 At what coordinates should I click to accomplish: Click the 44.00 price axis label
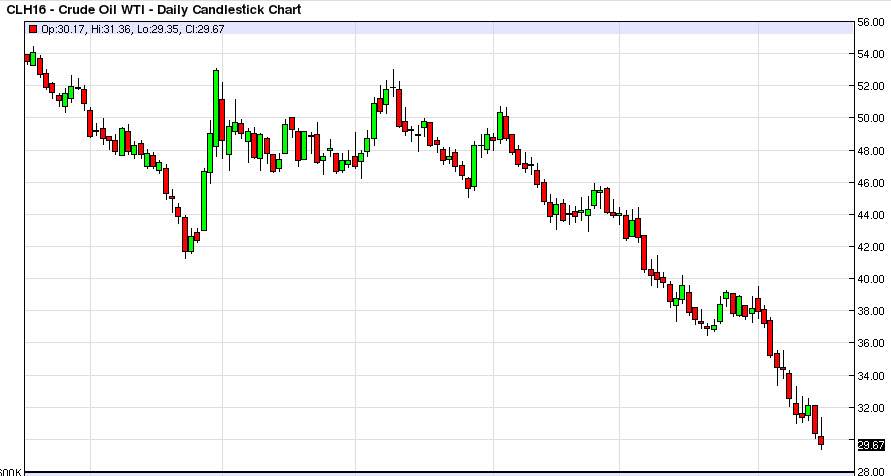pyautogui.click(x=871, y=215)
